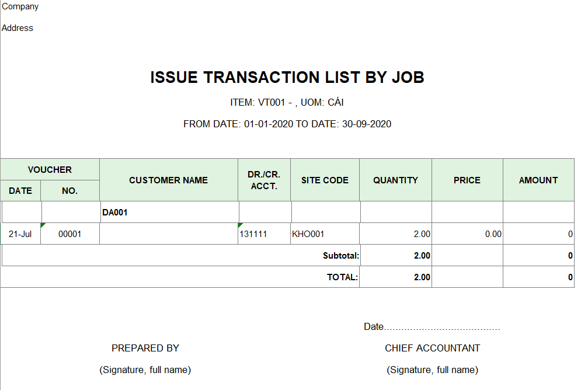The height and width of the screenshot is (390, 588).
Task: Click the PRICE column header
Action: (467, 180)
